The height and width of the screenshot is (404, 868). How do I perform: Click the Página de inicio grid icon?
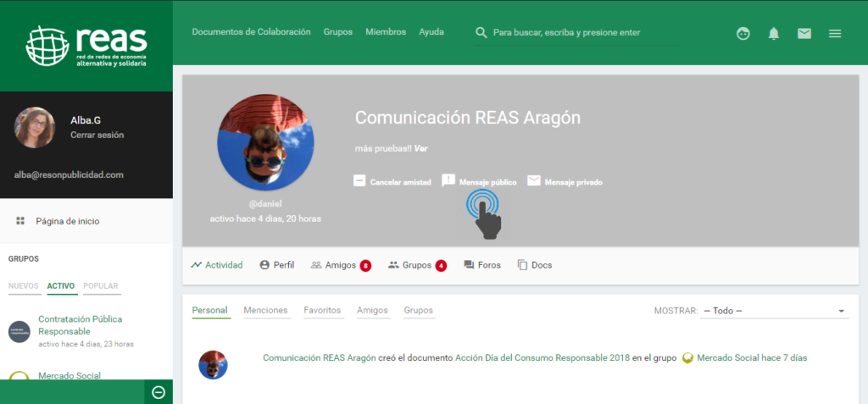click(x=20, y=221)
